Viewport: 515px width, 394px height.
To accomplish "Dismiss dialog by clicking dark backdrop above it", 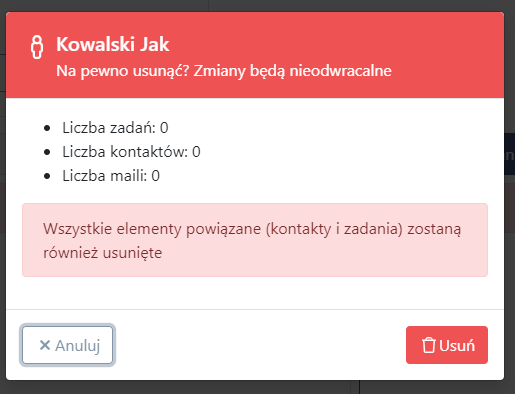I will pyautogui.click(x=257, y=6).
